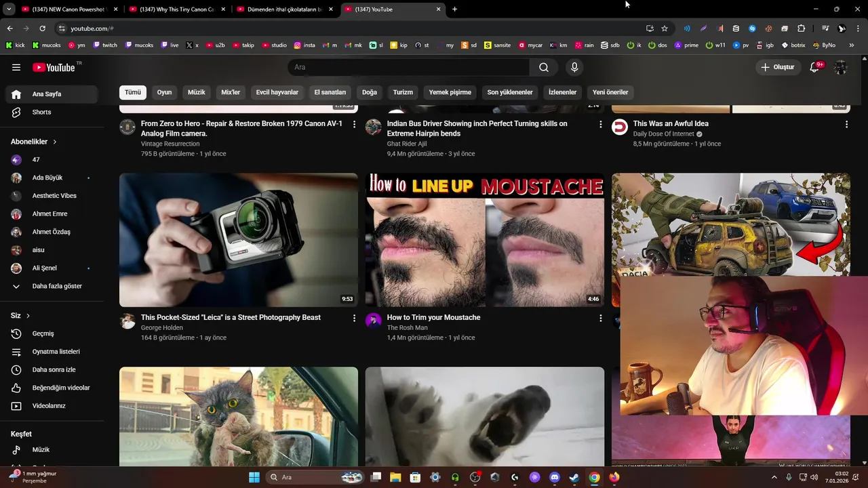
Task: Open the tab search dropdown arrow
Action: click(x=9, y=9)
